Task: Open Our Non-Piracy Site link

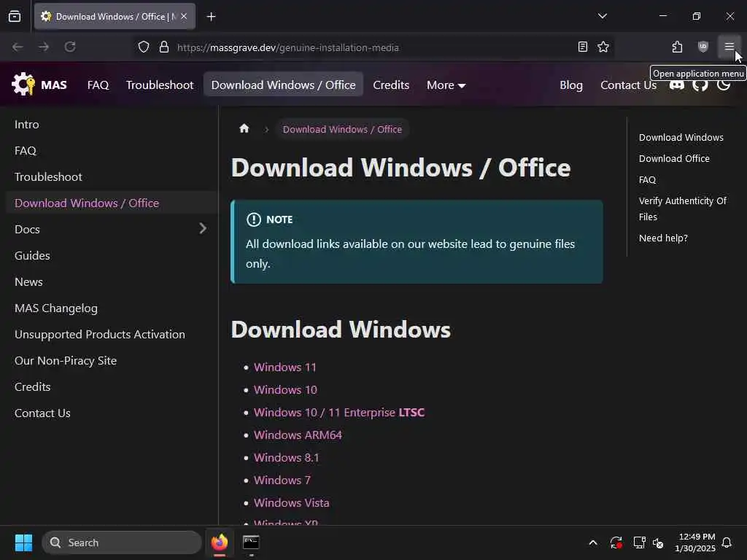Action: pos(65,360)
